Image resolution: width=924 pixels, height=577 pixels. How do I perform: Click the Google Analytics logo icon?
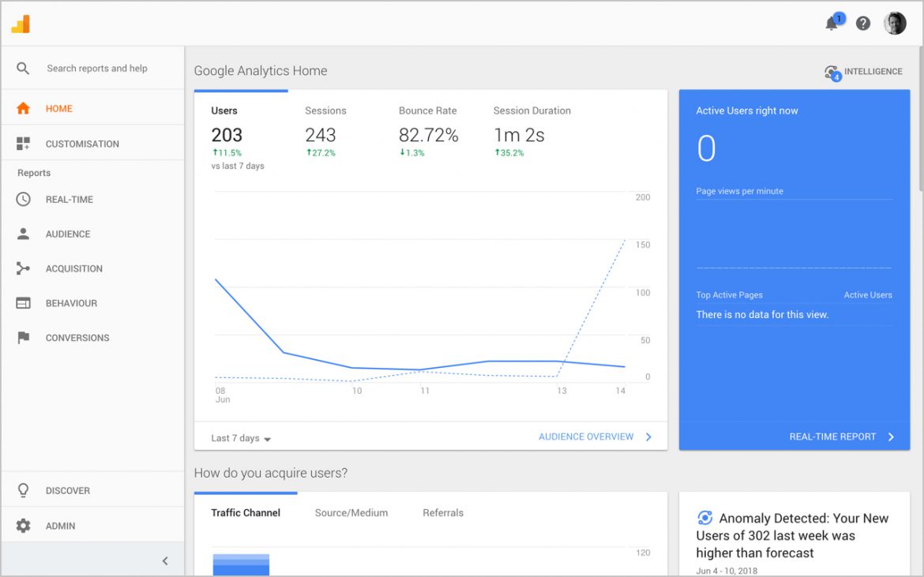[21, 24]
